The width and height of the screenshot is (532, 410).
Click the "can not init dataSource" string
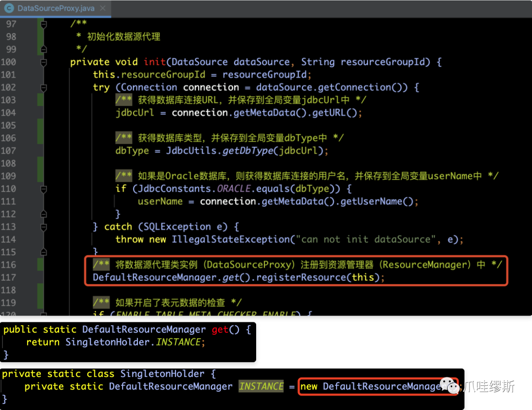click(366, 239)
